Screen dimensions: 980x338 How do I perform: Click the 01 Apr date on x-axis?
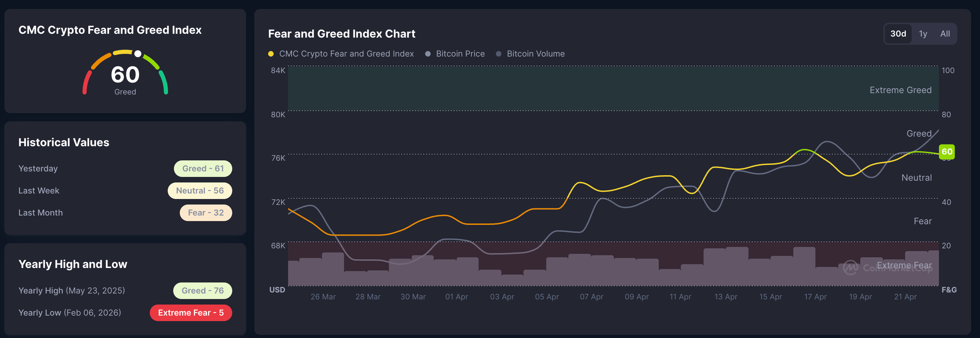(457, 297)
